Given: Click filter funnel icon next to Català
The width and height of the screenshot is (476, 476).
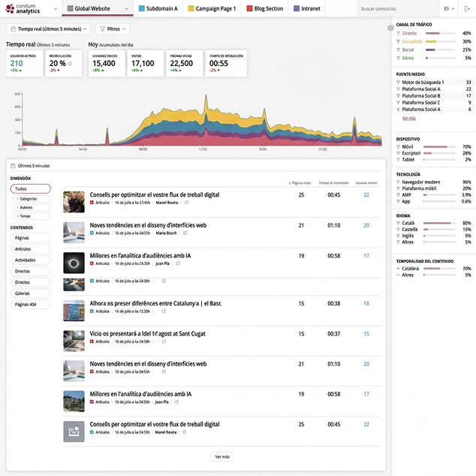Looking at the screenshot, I should tap(398, 223).
